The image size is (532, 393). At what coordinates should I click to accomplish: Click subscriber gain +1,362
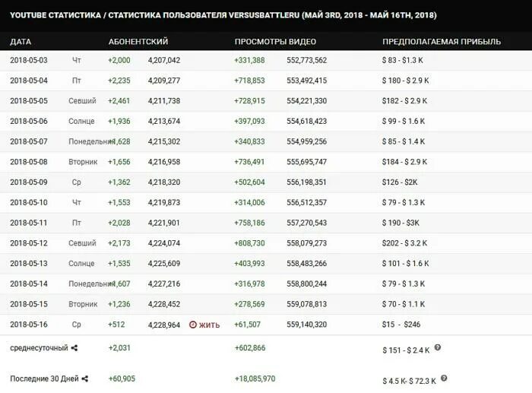click(x=119, y=182)
